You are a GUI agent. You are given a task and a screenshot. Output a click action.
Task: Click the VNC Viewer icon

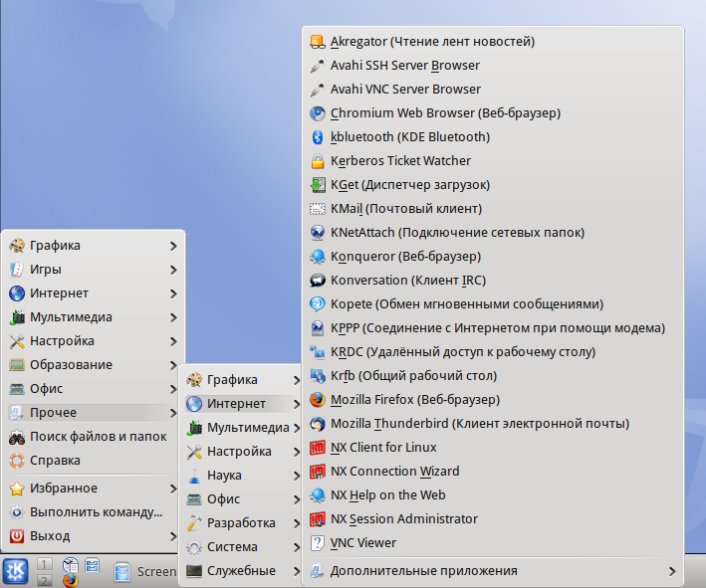[x=318, y=542]
